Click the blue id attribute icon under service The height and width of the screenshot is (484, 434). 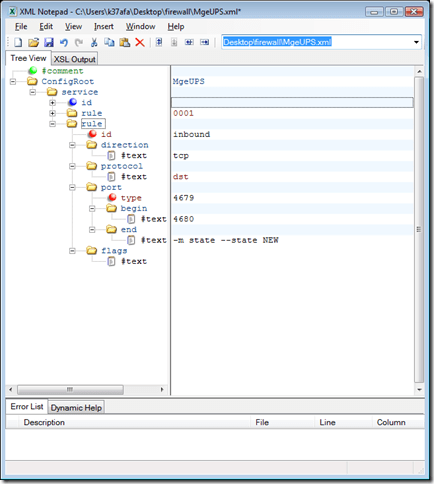[72, 102]
